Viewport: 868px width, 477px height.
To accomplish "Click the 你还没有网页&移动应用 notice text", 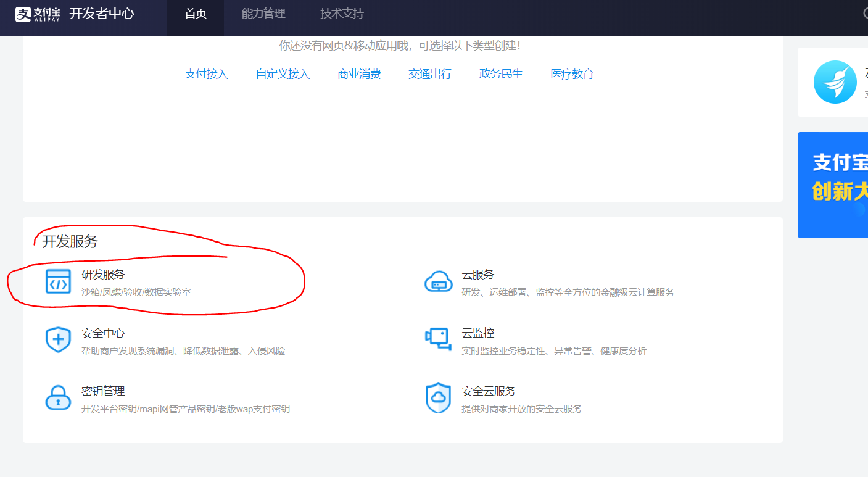I will pos(400,46).
